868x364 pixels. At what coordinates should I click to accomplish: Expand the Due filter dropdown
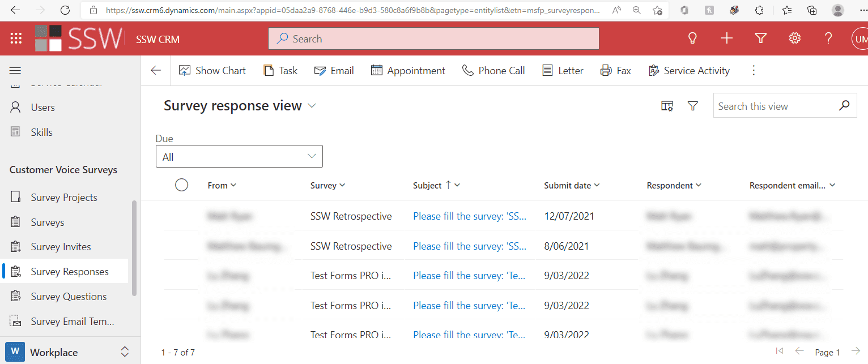tap(239, 157)
